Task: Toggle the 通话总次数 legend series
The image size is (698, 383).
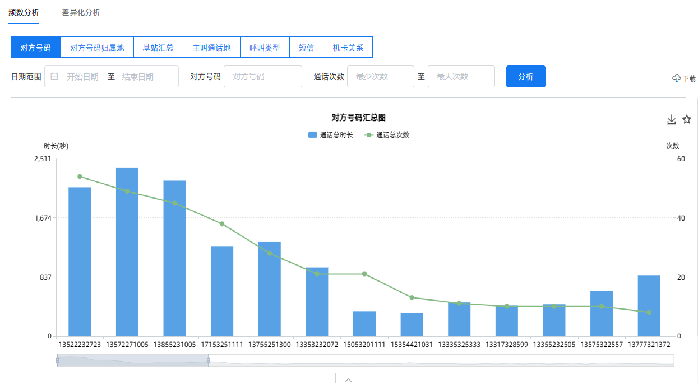Action: [x=387, y=135]
